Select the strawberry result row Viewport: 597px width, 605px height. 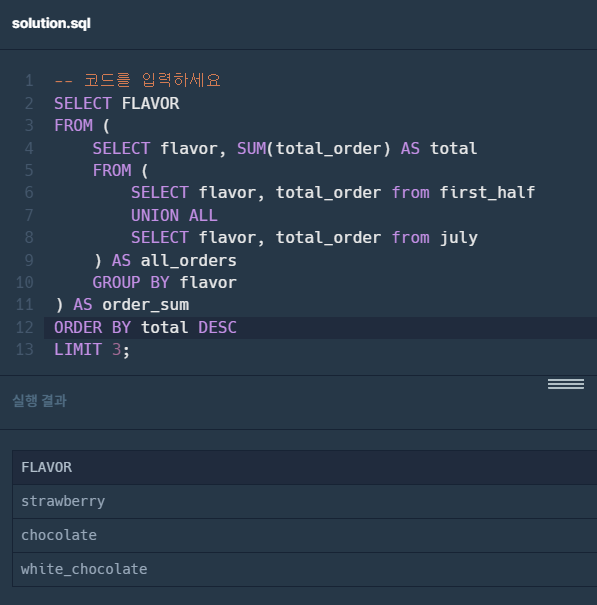305,501
